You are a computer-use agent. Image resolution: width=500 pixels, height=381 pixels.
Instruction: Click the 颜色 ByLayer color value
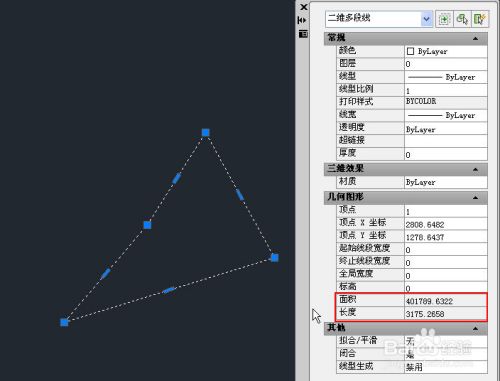pyautogui.click(x=446, y=51)
